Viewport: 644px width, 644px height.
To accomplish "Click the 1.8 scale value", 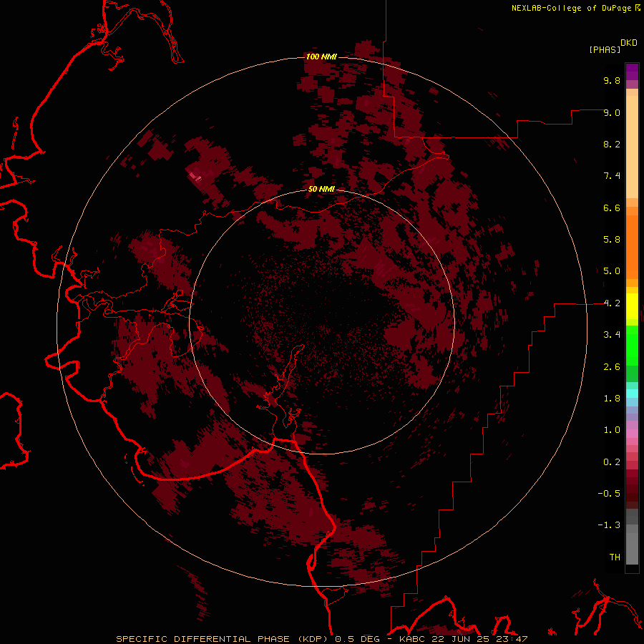I will coord(612,399).
